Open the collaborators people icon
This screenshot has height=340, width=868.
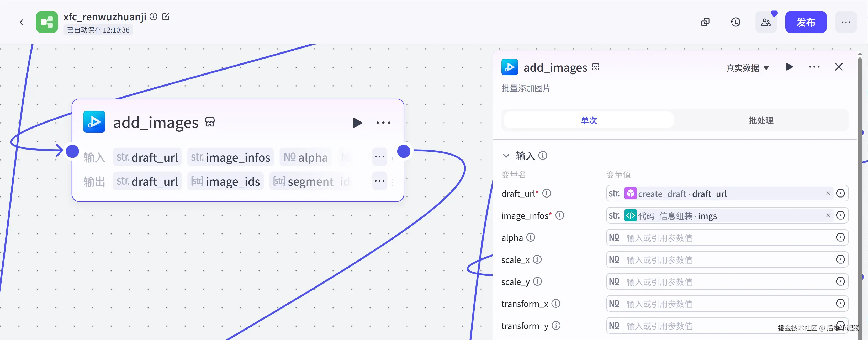point(766,22)
